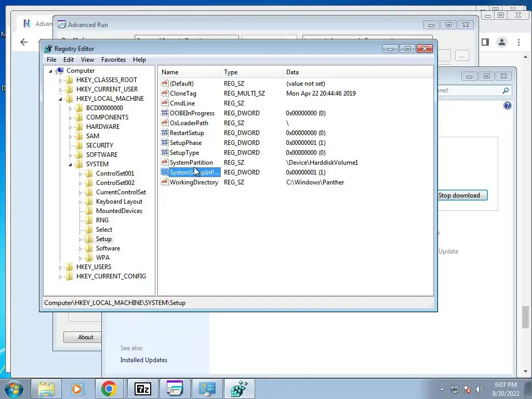Screen dimensions: 532x399
Task: Sort values by the Name column header
Action: coord(190,72)
